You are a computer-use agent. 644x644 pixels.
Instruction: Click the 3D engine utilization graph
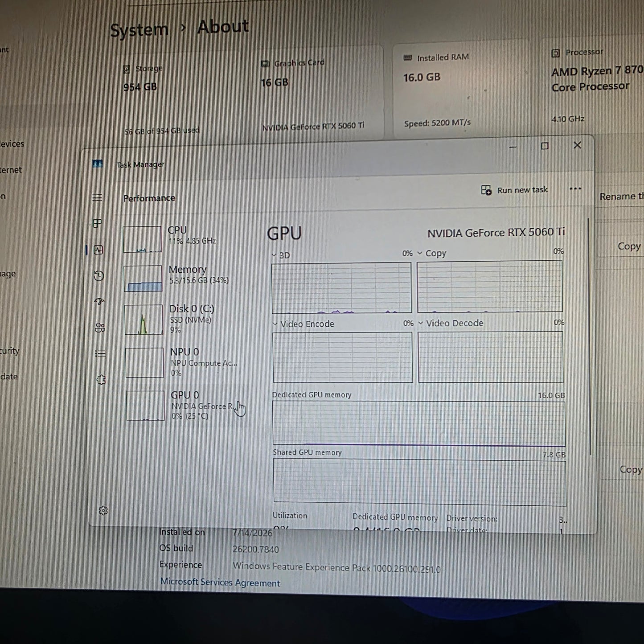click(x=341, y=288)
